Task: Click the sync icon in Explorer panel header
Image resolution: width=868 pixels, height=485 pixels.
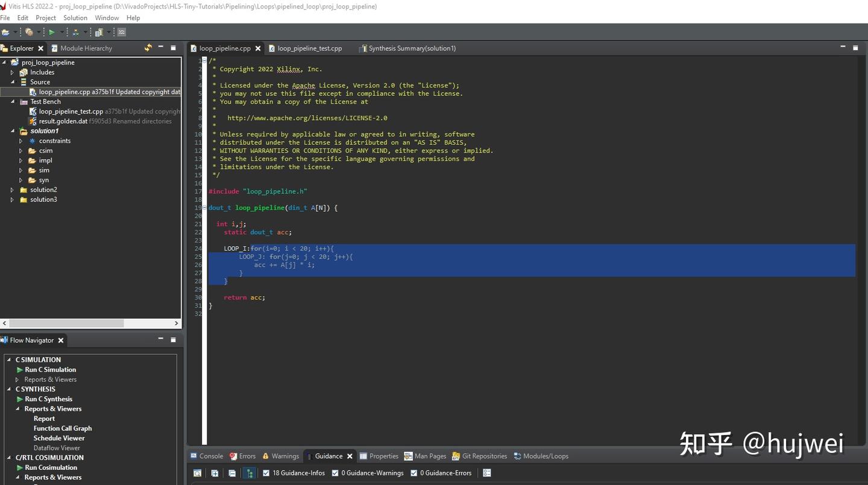Action: tap(148, 48)
